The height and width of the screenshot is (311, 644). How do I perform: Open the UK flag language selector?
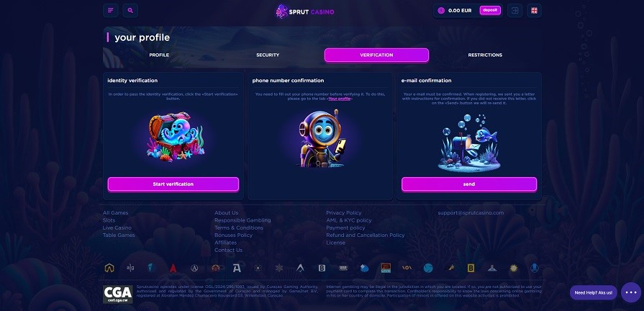(534, 11)
